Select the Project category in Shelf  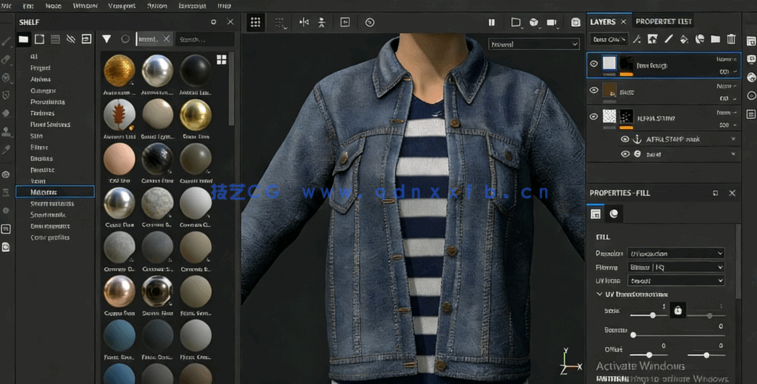coord(40,68)
